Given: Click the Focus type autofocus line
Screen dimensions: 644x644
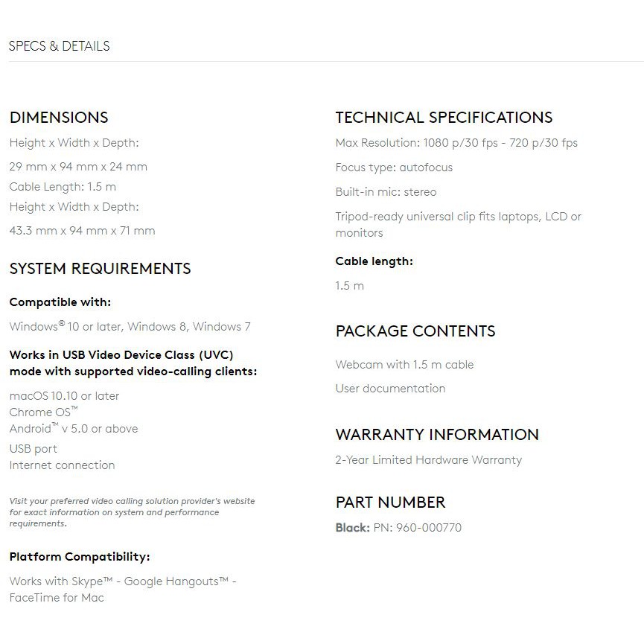Looking at the screenshot, I should (x=393, y=168).
